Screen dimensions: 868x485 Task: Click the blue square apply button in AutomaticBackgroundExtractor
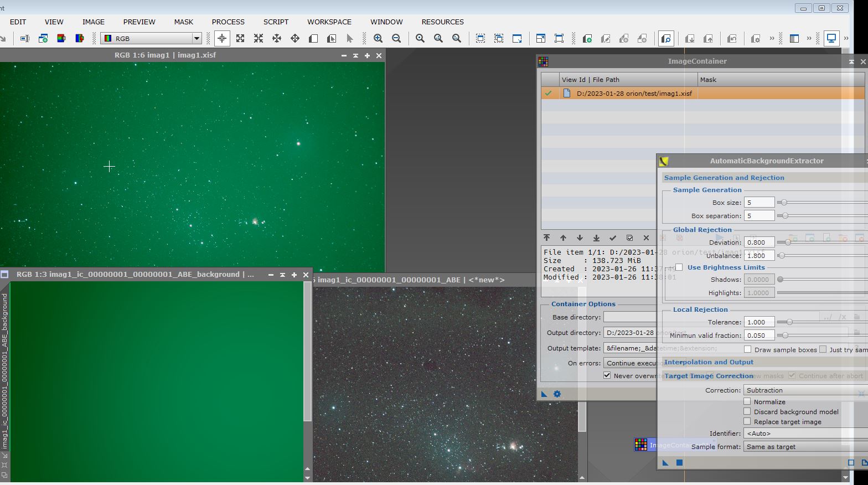pos(679,462)
